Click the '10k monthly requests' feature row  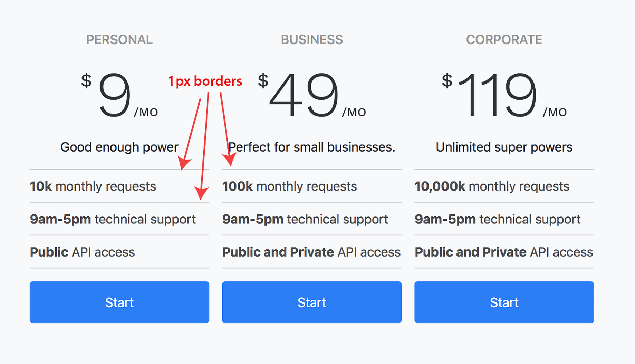(119, 186)
